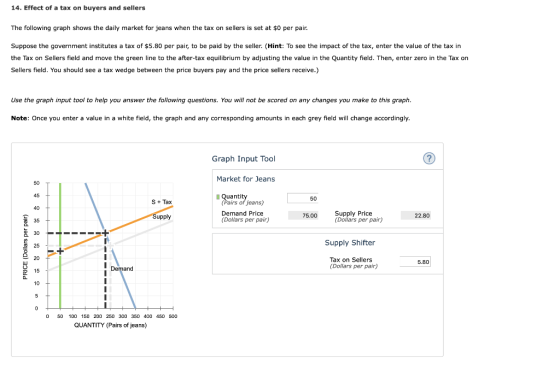Image resolution: width=560 pixels, height=371 pixels.
Task: Click the Demand curve label
Action: click(122, 269)
